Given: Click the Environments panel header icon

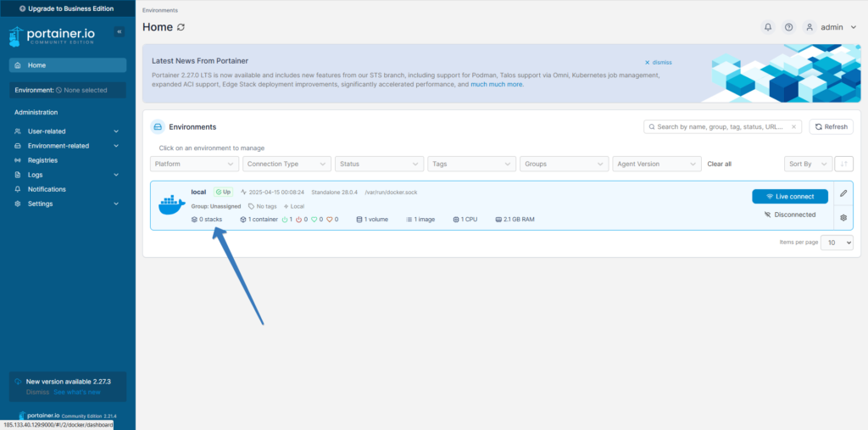Looking at the screenshot, I should pyautogui.click(x=158, y=127).
